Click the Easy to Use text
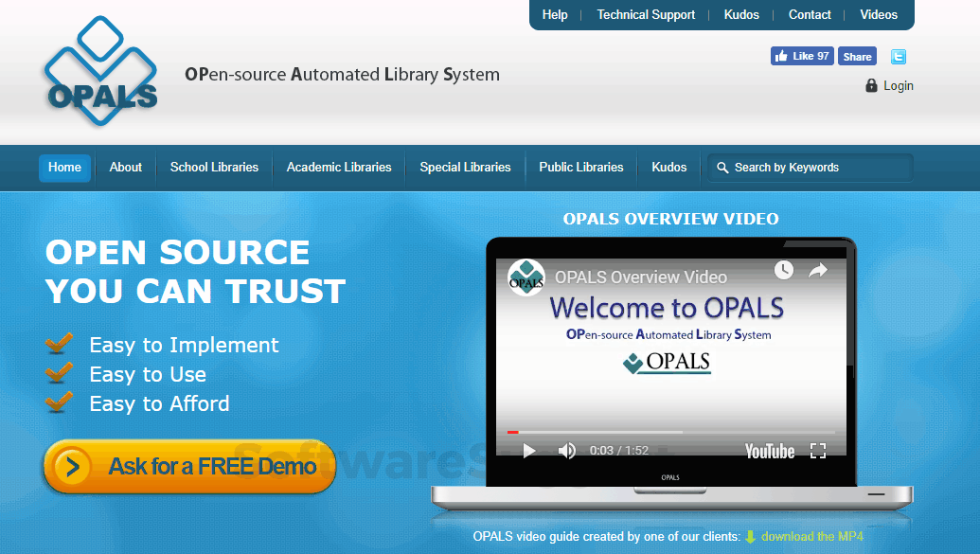The height and width of the screenshot is (554, 980). (148, 375)
